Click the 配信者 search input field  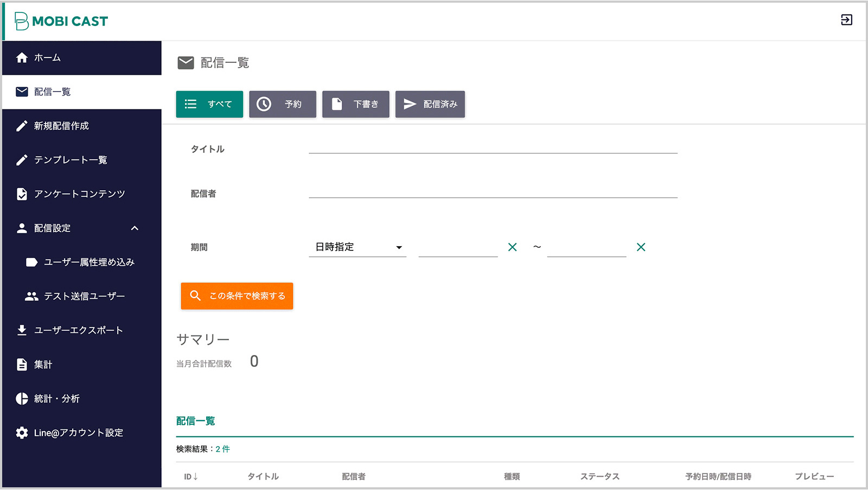493,190
